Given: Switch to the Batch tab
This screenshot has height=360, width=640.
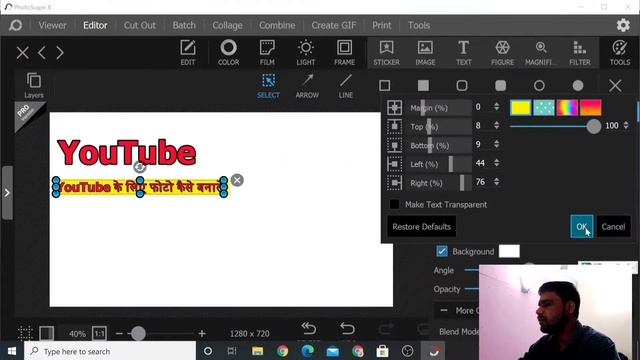Looking at the screenshot, I should coord(184,25).
